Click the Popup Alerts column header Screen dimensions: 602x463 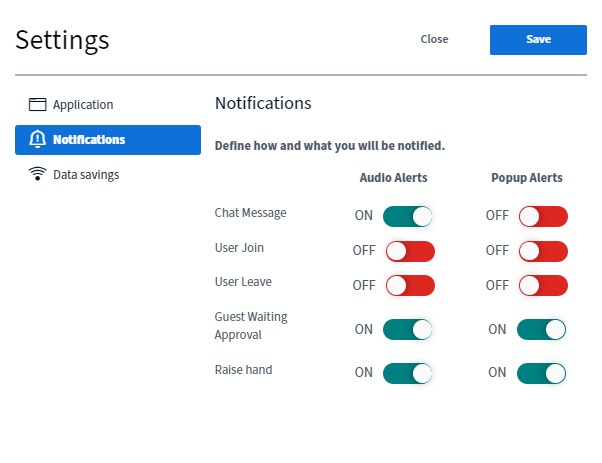coord(526,178)
